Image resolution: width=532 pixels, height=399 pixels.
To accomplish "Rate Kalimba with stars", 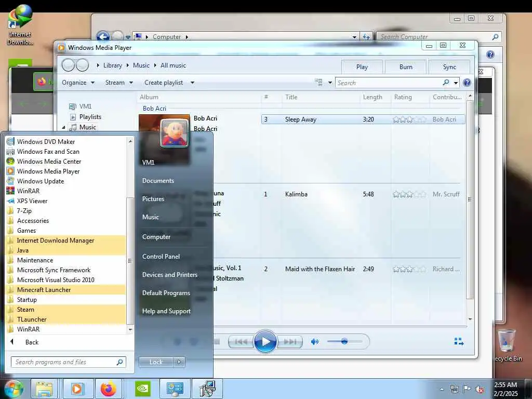I will 409,194.
